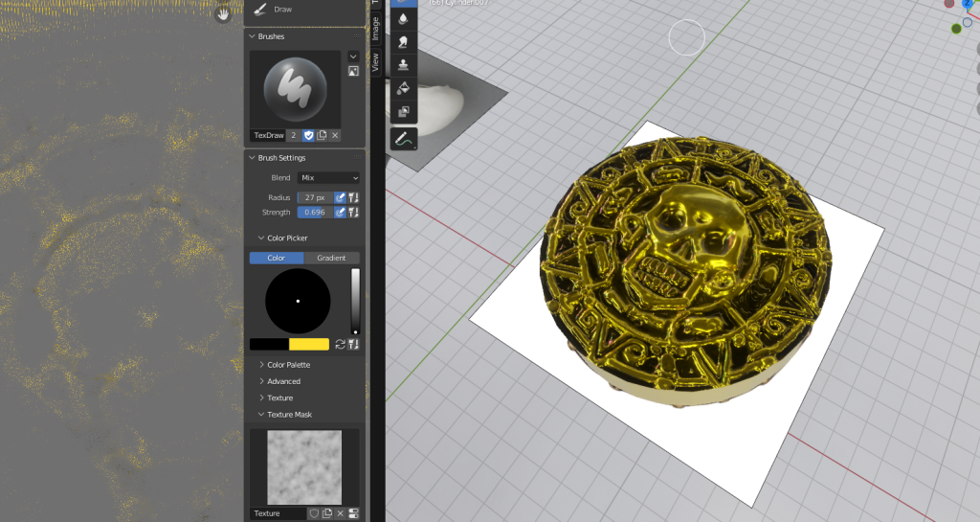Click the Texture Mask preview thumbnail
The width and height of the screenshot is (980, 522).
coord(303,466)
